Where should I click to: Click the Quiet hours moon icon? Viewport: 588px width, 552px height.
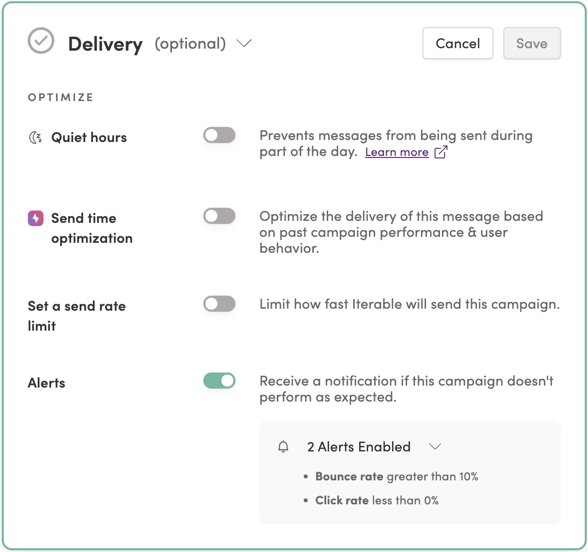point(35,138)
